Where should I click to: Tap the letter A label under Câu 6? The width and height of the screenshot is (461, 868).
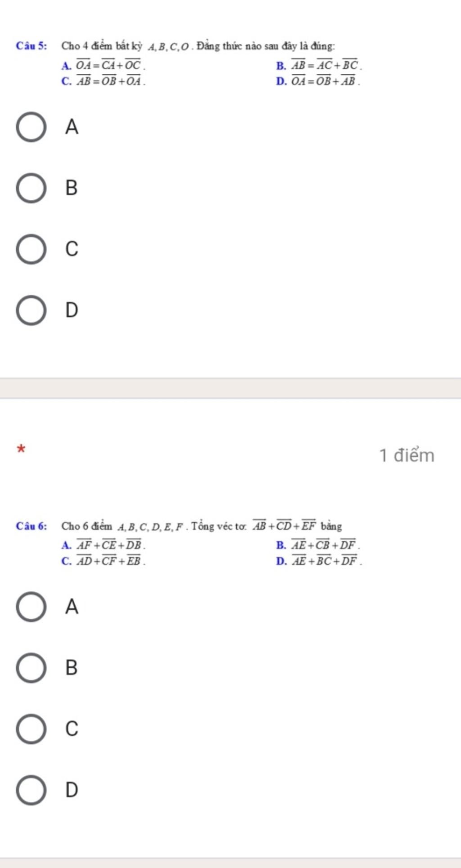tap(72, 607)
